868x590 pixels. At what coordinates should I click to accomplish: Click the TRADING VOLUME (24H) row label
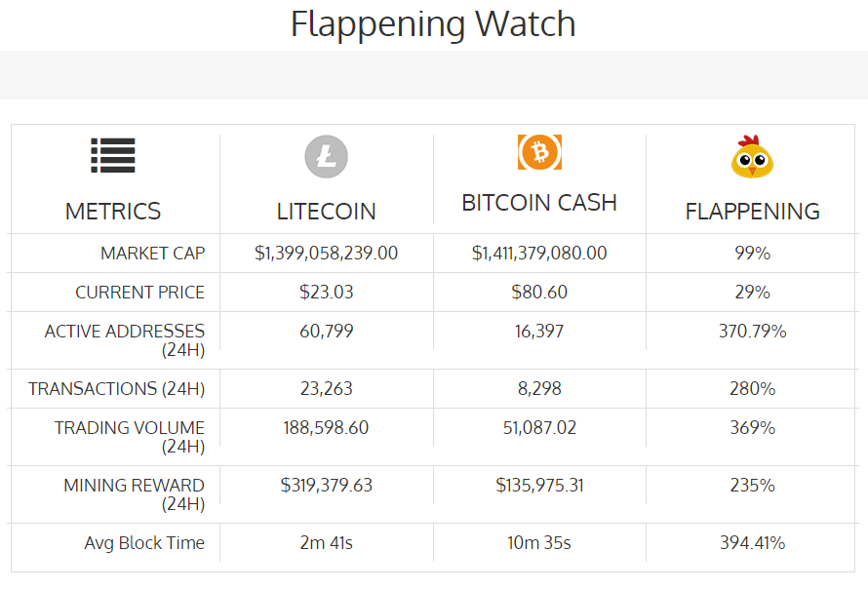[130, 437]
